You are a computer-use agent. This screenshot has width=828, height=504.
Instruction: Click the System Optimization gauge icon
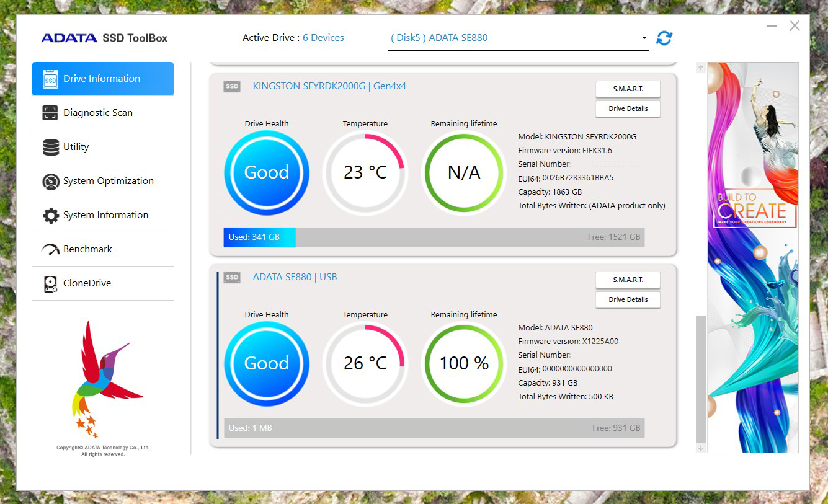click(51, 182)
